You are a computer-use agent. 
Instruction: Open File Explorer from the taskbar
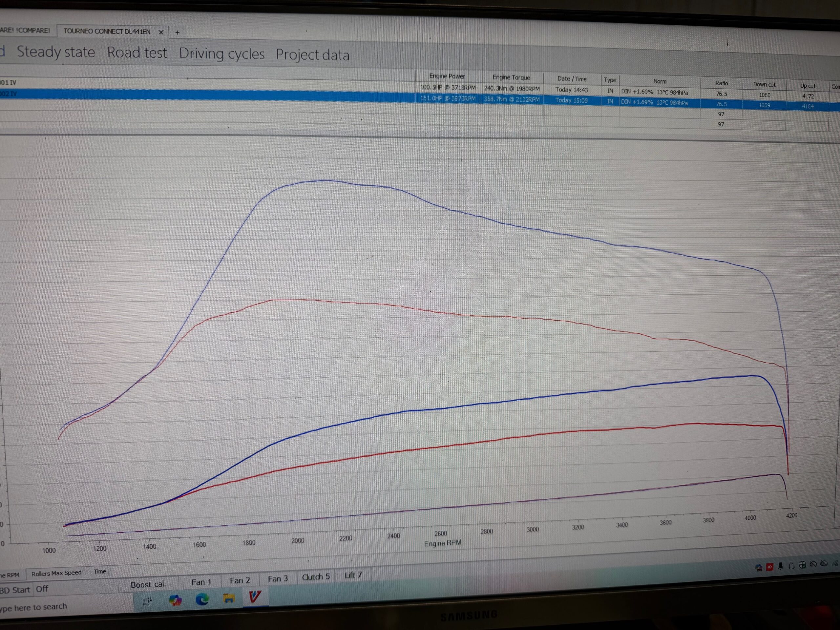coord(229,599)
